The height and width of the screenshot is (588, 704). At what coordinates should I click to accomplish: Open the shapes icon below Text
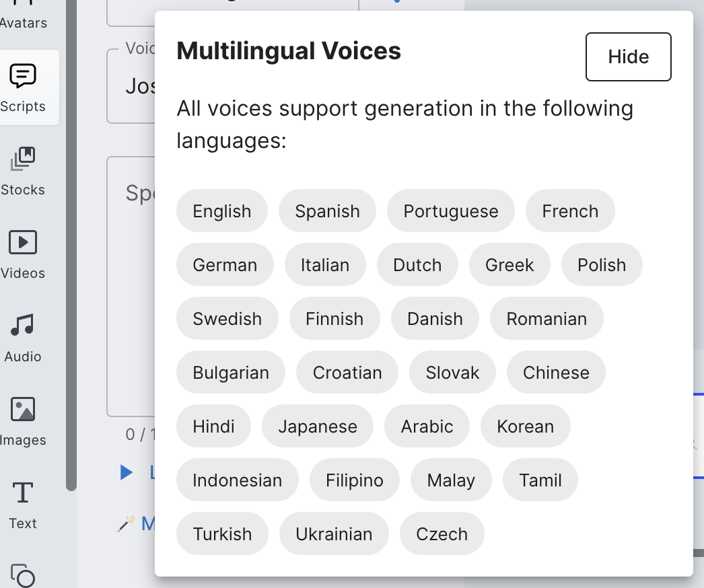click(23, 575)
